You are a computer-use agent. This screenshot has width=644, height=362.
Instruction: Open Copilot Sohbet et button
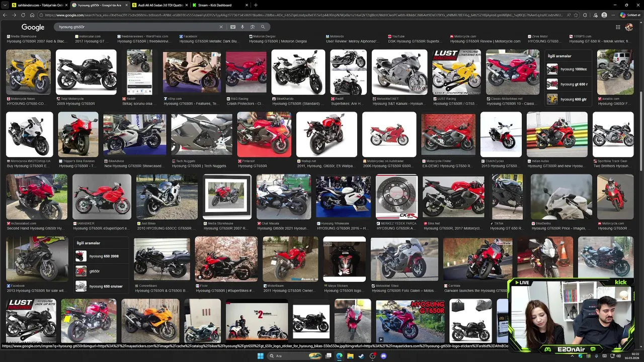coord(629,15)
